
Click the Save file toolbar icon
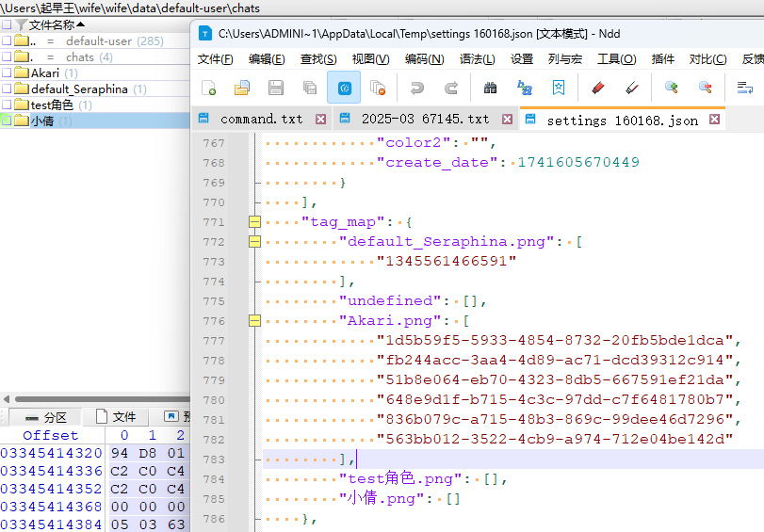[x=276, y=88]
